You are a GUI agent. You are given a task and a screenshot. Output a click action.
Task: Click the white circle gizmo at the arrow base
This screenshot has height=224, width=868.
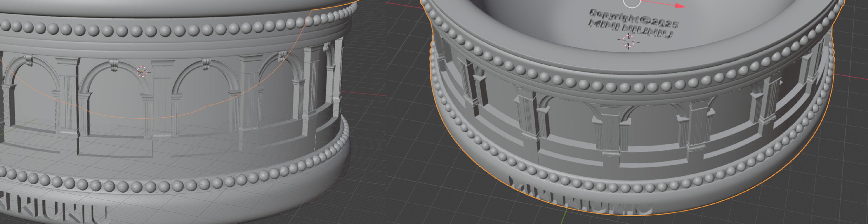point(632,2)
